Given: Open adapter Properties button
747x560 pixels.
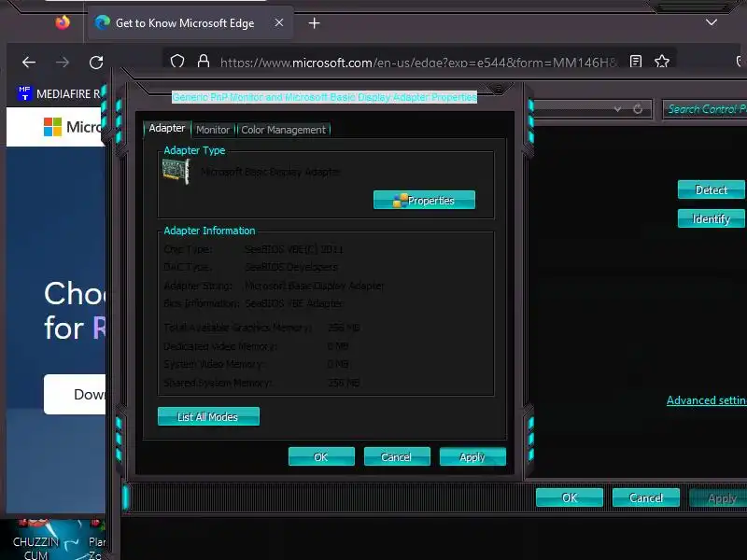Looking at the screenshot, I should (424, 200).
